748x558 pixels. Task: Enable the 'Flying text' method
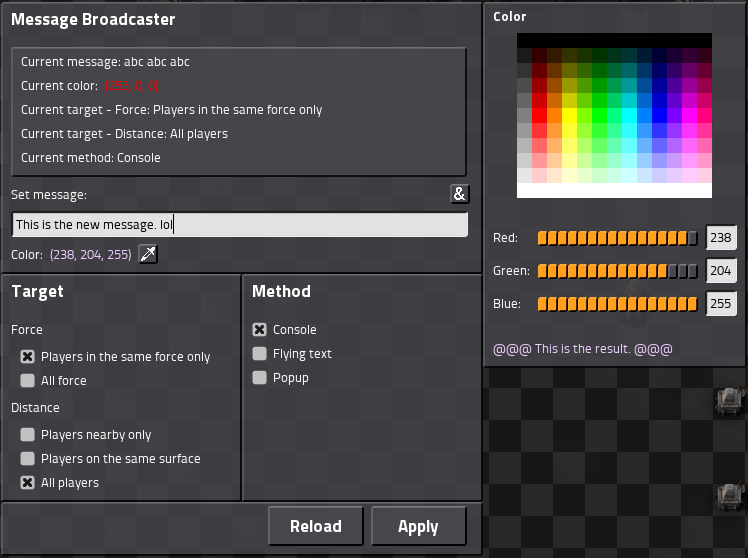click(x=260, y=354)
